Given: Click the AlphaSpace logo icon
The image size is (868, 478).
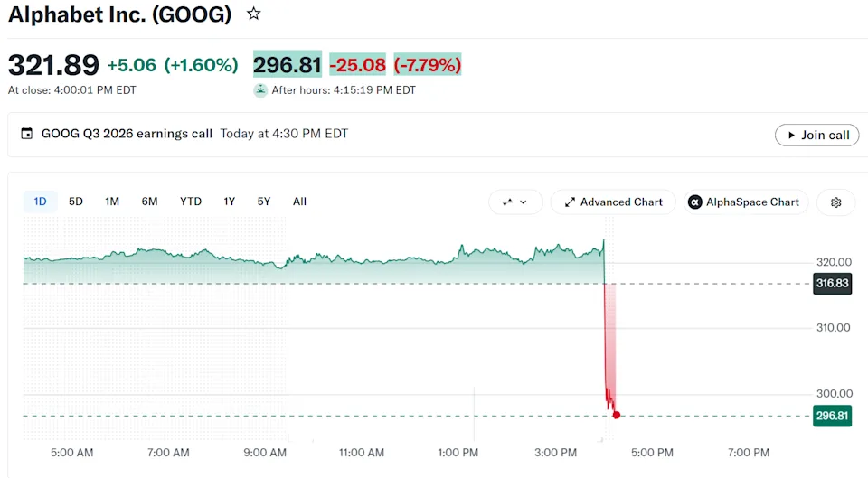Looking at the screenshot, I should tap(694, 202).
